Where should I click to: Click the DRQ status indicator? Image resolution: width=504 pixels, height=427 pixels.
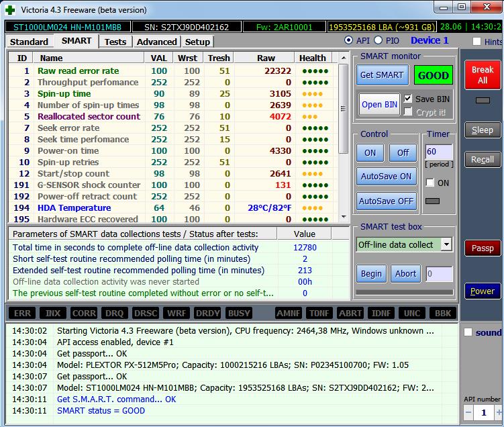pos(115,313)
